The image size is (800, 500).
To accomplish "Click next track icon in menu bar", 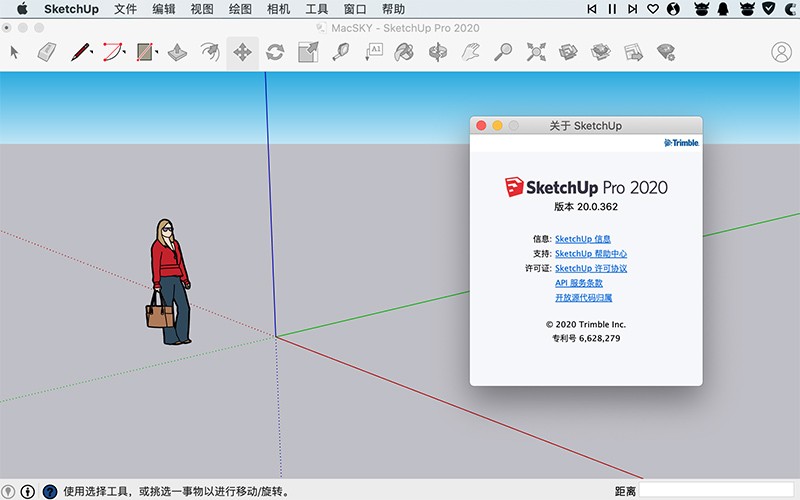I will pos(633,9).
